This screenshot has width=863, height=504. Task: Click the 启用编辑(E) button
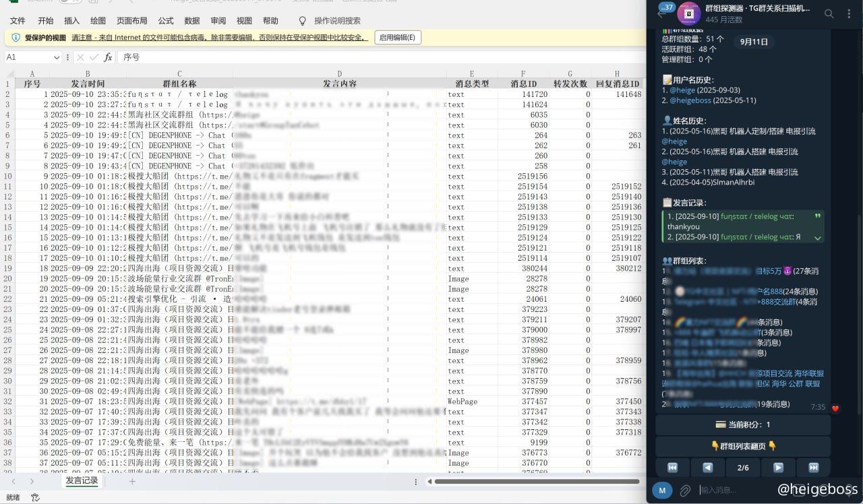(x=397, y=38)
